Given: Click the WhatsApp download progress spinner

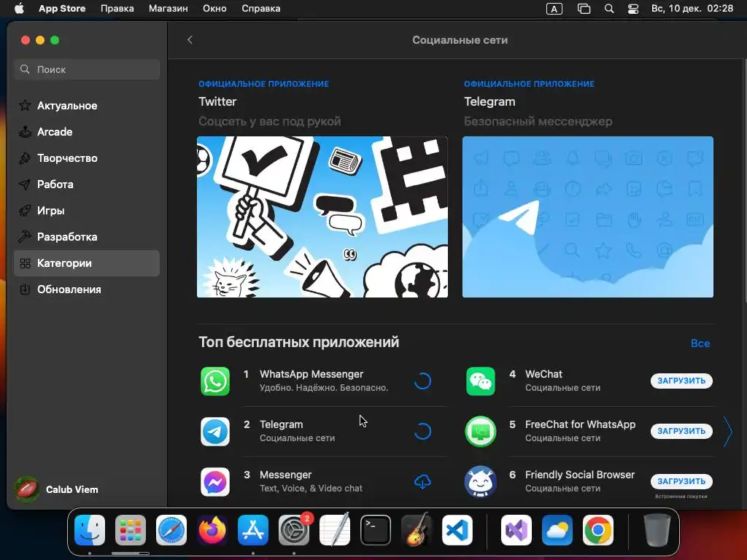Looking at the screenshot, I should (x=422, y=381).
